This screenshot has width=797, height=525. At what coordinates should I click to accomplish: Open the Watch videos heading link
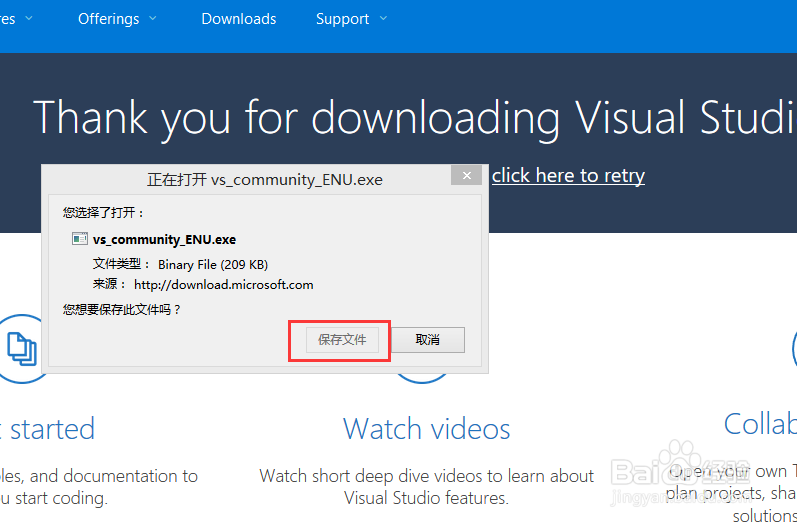[426, 428]
